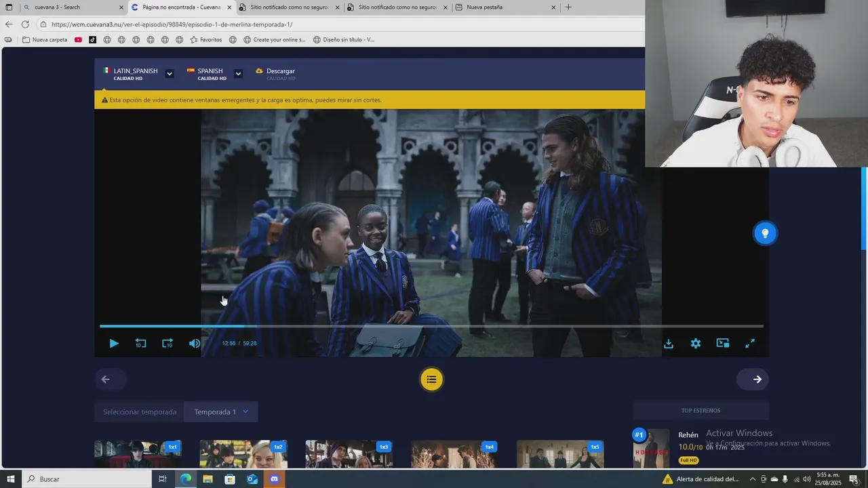Open the YouTube bookmark icon
This screenshot has width=868, height=488.
click(78, 40)
